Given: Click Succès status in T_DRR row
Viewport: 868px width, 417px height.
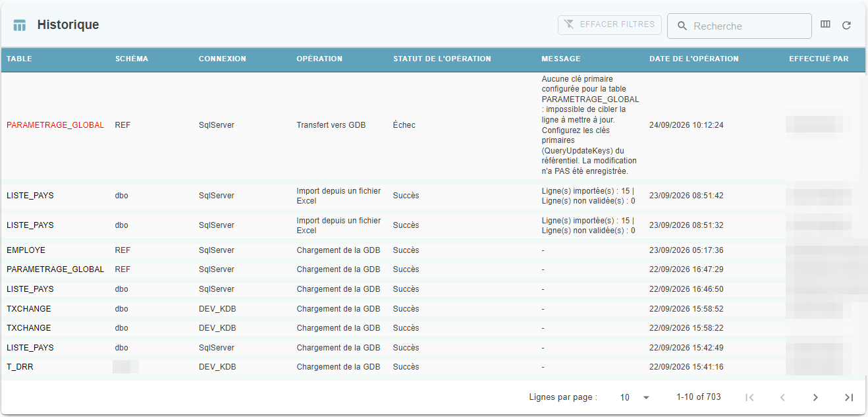Looking at the screenshot, I should (406, 367).
